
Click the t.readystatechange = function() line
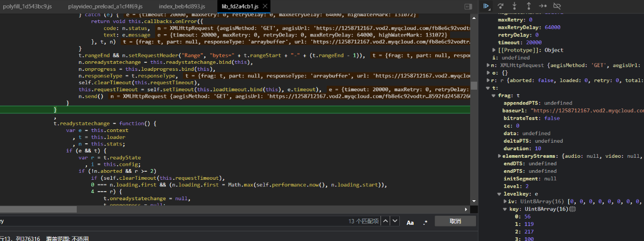tap(104, 123)
